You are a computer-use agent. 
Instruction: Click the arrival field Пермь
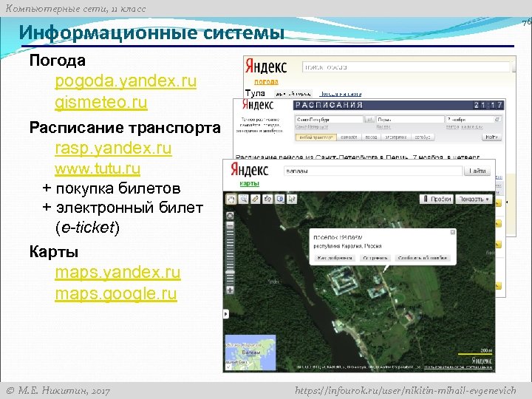(x=410, y=120)
